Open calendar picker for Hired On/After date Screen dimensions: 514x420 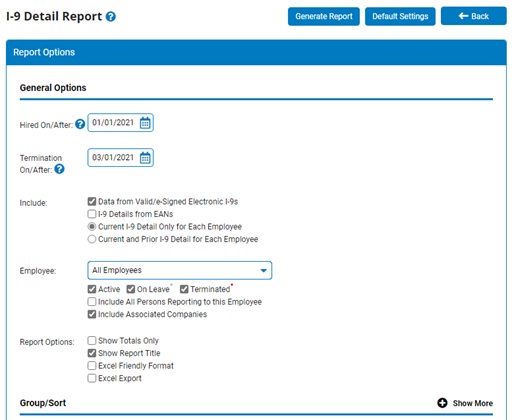point(145,123)
